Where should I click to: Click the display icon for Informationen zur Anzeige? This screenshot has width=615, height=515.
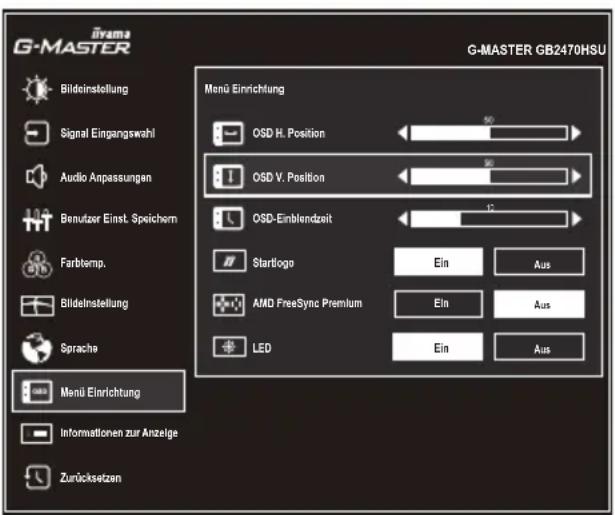[36, 433]
